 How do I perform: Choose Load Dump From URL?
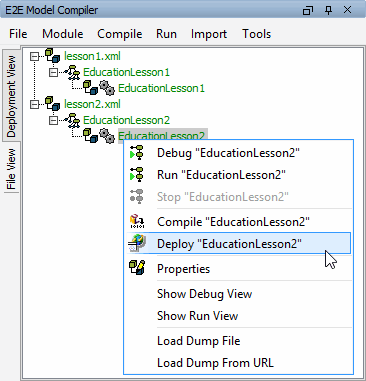(238, 363)
